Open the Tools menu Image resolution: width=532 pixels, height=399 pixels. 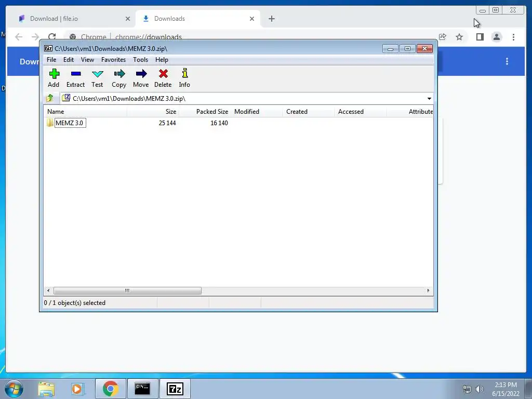[140, 60]
